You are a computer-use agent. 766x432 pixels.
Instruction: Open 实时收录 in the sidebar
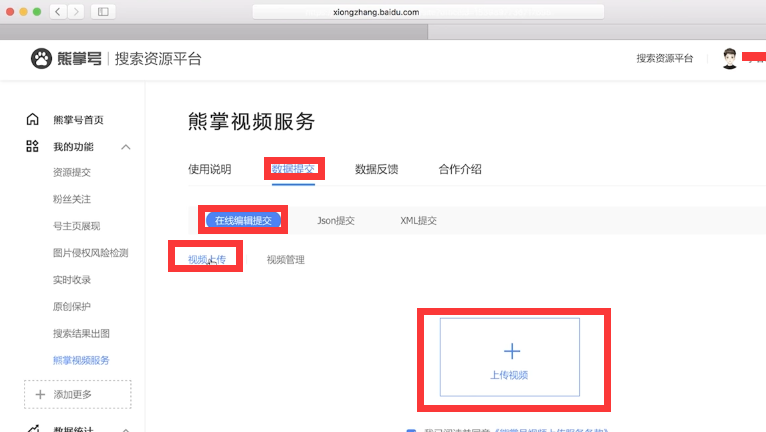coord(72,280)
